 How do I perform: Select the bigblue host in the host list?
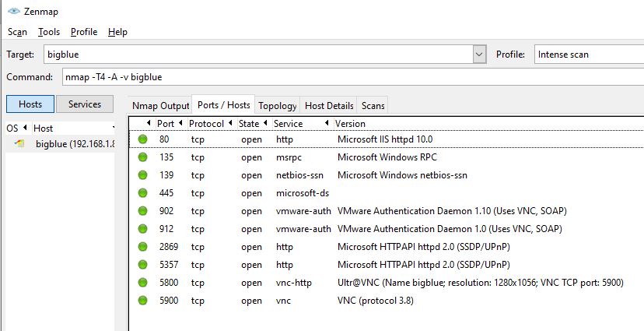[x=60, y=144]
